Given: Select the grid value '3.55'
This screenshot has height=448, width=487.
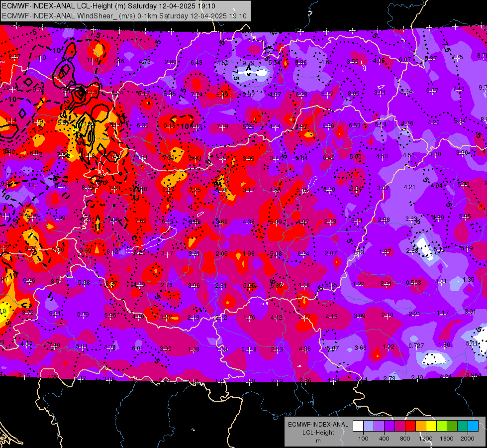Looking at the screenshot, I should (x=353, y=62).
